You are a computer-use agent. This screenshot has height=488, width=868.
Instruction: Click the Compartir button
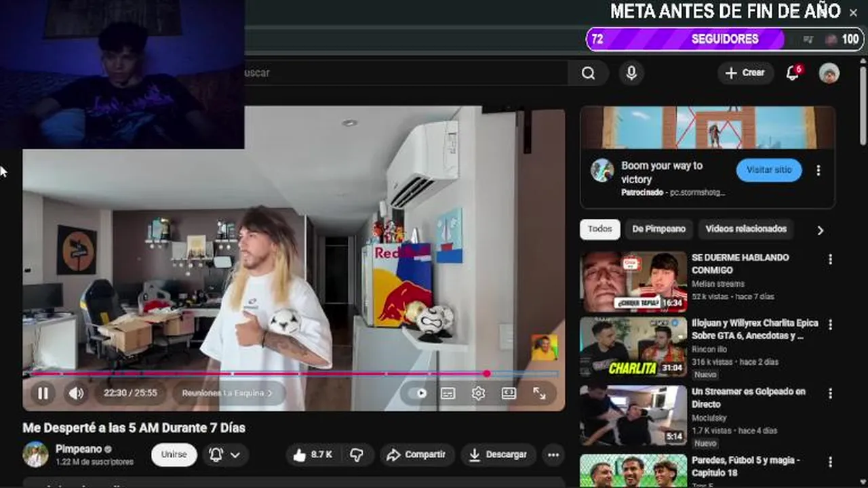(416, 455)
